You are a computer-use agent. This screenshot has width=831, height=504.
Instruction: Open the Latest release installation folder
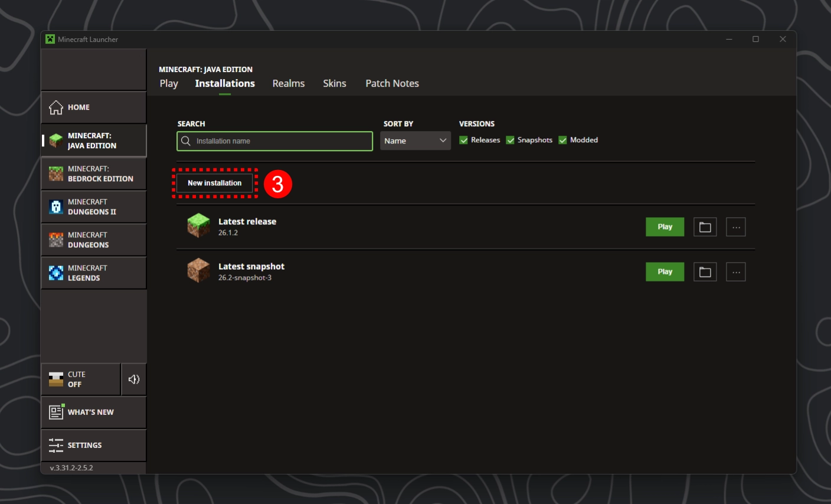[705, 227]
